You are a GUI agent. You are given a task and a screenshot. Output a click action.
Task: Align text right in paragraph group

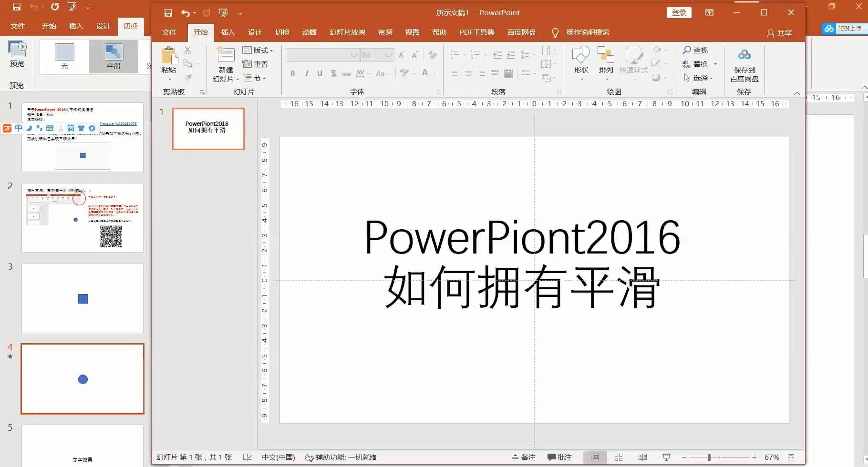click(482, 73)
